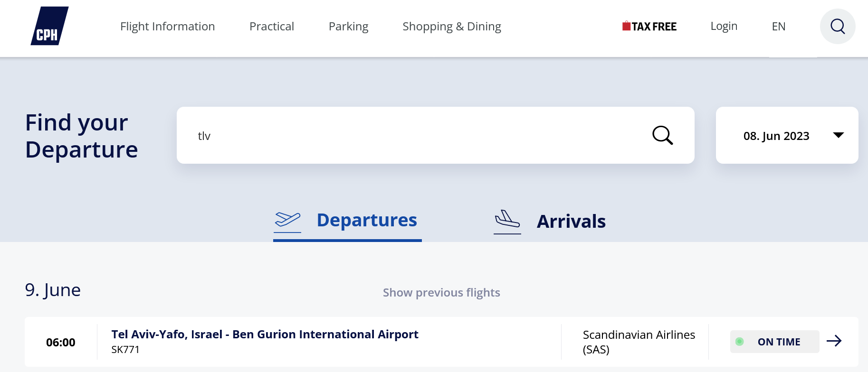Expand the date dropdown arrow
This screenshot has width=868, height=372.
pos(839,135)
